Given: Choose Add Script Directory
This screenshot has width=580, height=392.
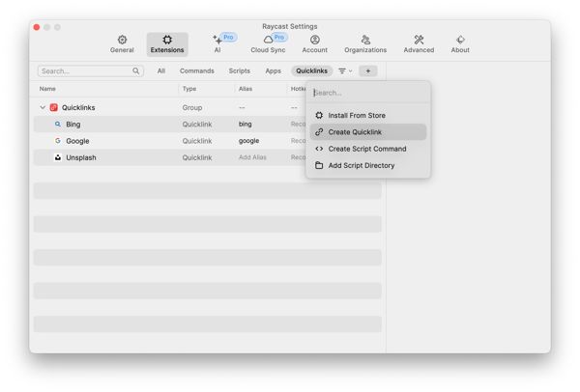Looking at the screenshot, I should point(368,165).
